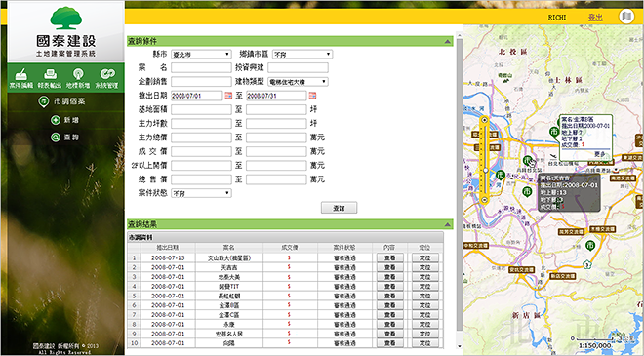This screenshot has width=644, height=356.
Task: Open the 案件編輯 case editing icon
Action: tap(20, 78)
